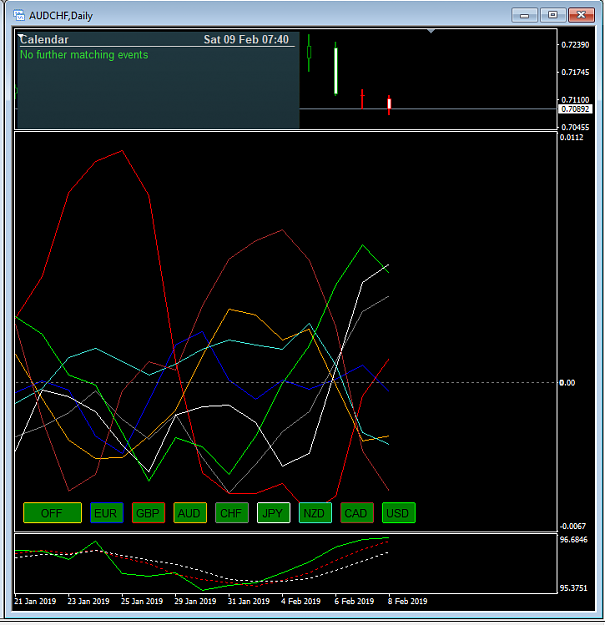Image resolution: width=605 pixels, height=625 pixels.
Task: Toggle the CAD currency line
Action: (x=357, y=513)
